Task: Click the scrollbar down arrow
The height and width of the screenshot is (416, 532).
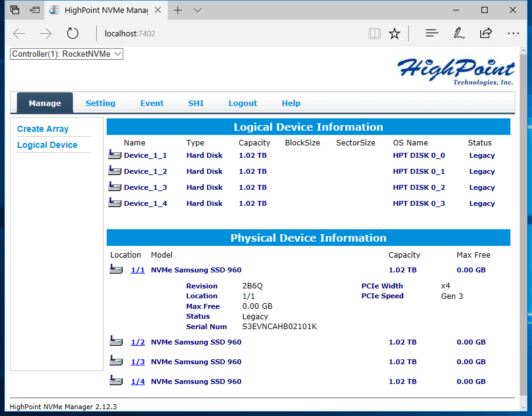Action: [x=523, y=407]
